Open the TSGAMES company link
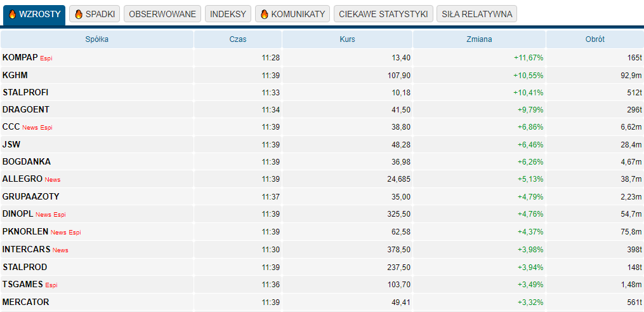Viewport: 644px width, 312px height. pyautogui.click(x=23, y=285)
